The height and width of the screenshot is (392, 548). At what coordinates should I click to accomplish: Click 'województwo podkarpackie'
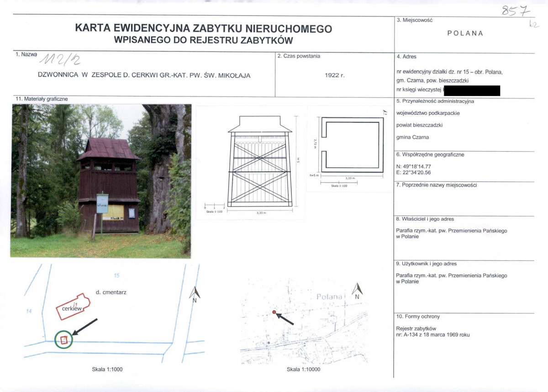point(428,113)
